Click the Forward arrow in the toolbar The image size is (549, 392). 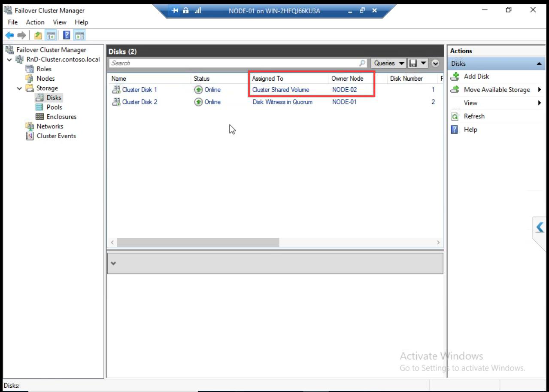[x=21, y=36]
